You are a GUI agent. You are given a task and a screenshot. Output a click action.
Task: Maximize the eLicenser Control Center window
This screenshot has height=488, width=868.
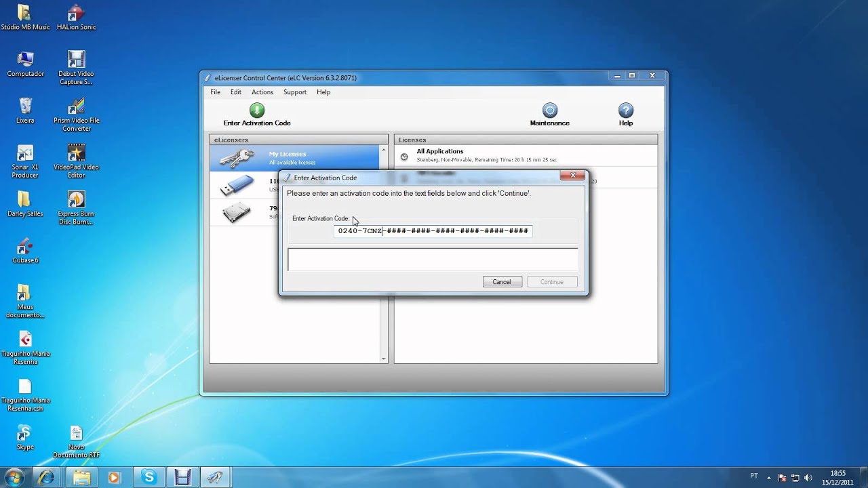pyautogui.click(x=631, y=76)
